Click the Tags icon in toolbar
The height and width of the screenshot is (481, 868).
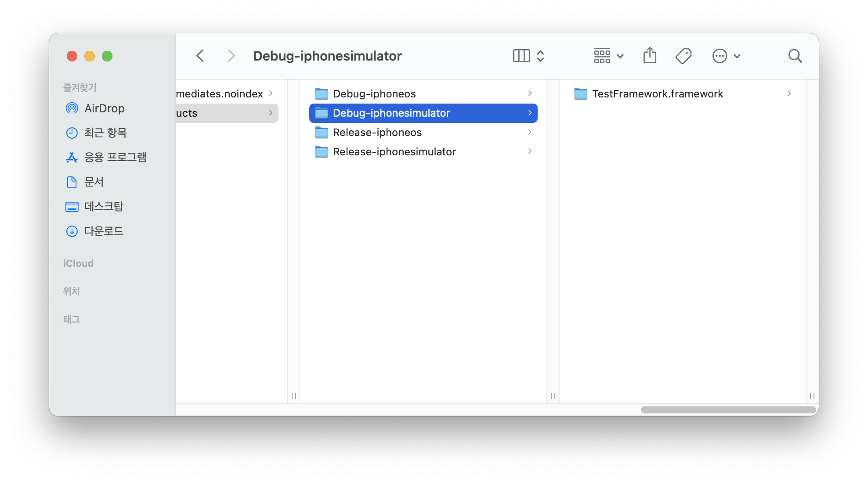683,56
